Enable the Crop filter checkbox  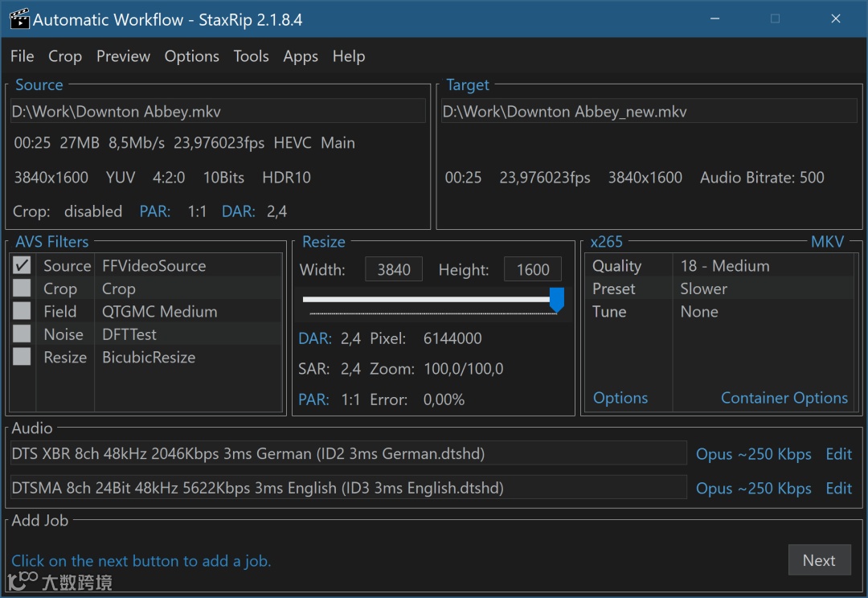pos(23,289)
